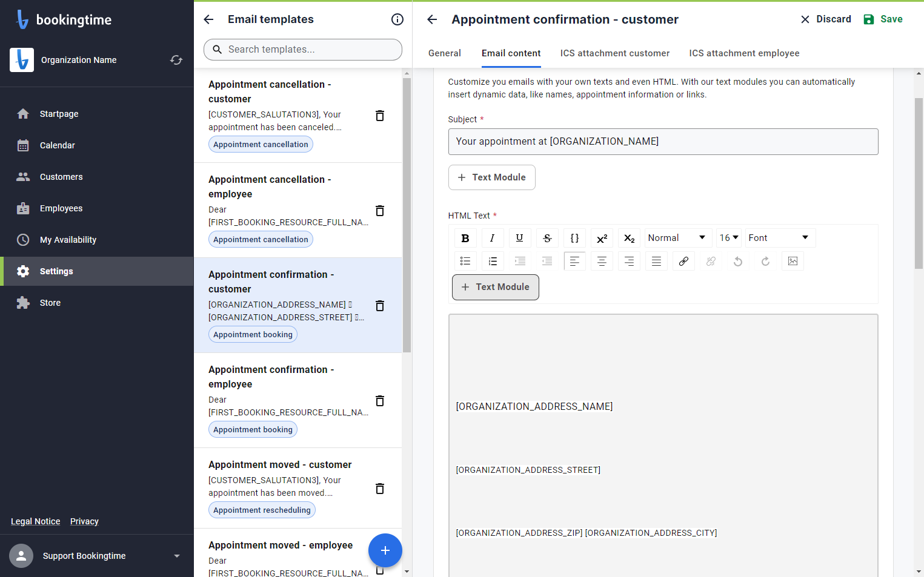
Task: Align text left
Action: [574, 261]
